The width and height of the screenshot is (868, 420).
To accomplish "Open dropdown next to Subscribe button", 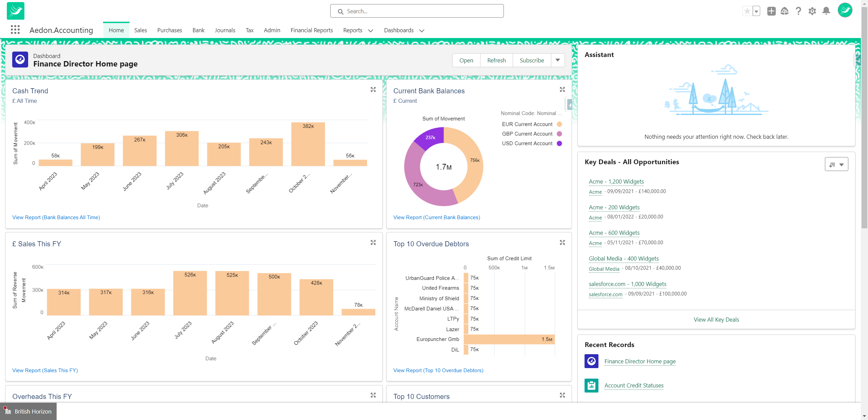I will pyautogui.click(x=558, y=60).
